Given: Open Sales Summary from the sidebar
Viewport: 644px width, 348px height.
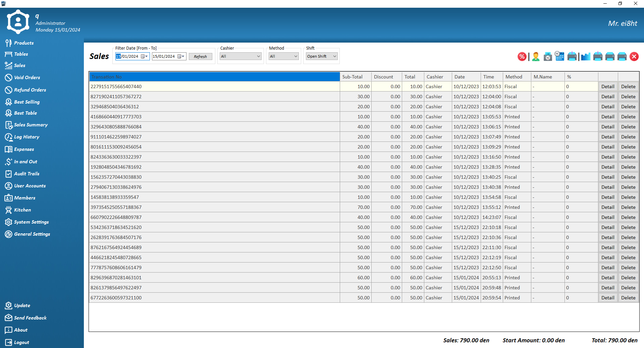Looking at the screenshot, I should coord(31,125).
